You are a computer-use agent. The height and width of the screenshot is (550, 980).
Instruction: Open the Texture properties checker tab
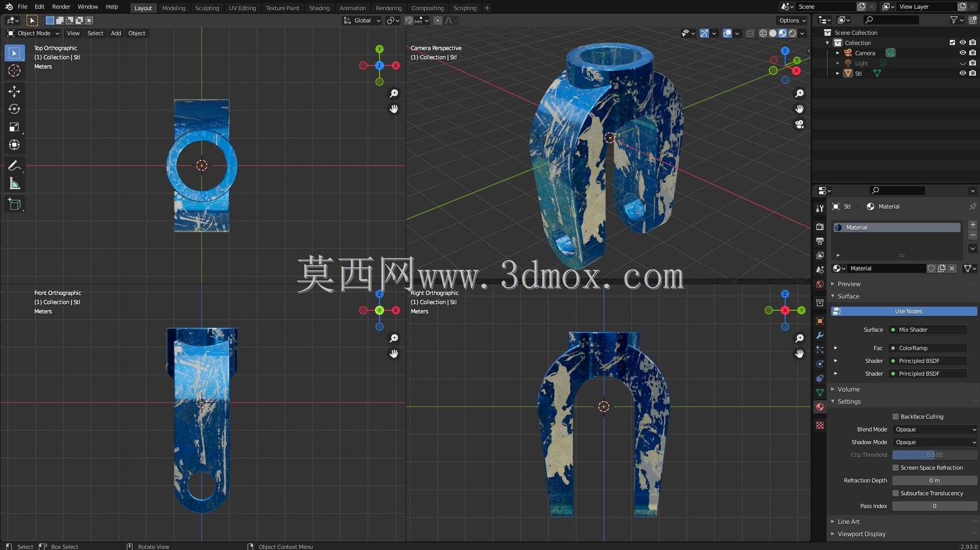[820, 425]
